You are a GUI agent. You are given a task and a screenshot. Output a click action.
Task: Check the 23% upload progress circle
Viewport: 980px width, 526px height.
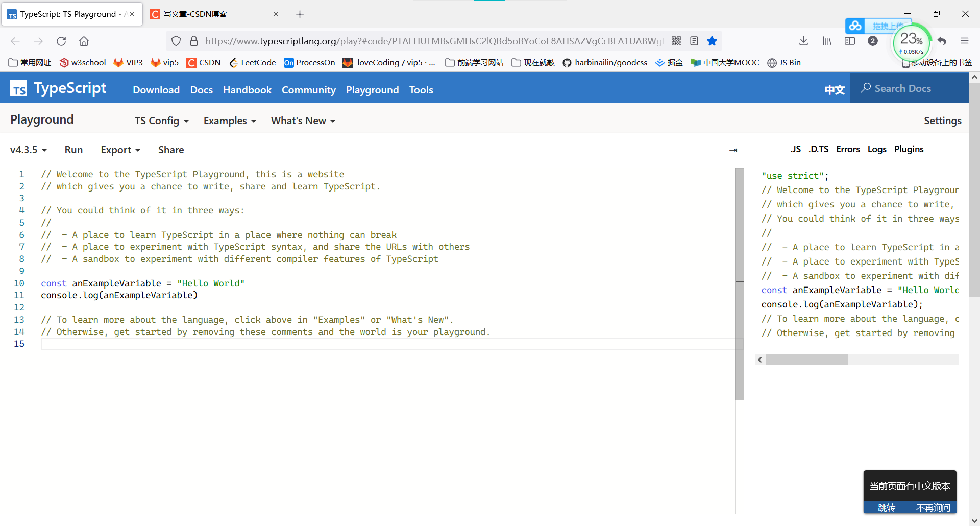pyautogui.click(x=911, y=41)
